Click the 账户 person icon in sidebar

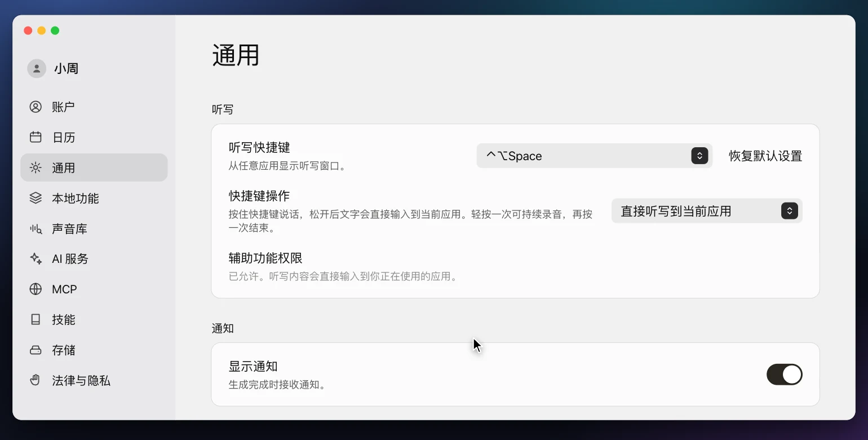pos(36,107)
